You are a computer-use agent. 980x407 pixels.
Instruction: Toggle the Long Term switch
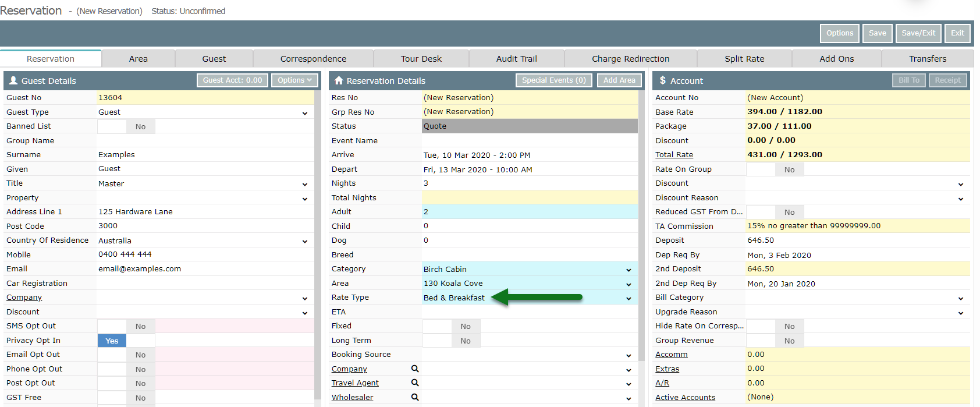(452, 341)
